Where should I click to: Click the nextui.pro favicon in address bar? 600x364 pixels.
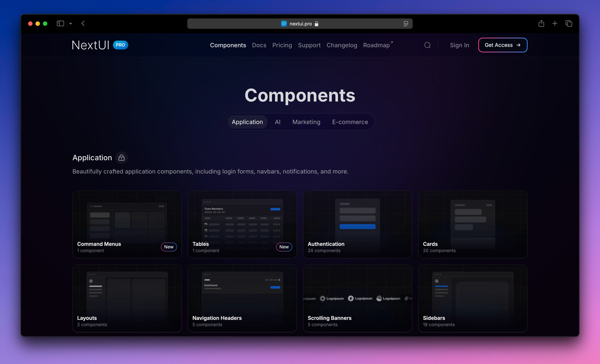(284, 24)
